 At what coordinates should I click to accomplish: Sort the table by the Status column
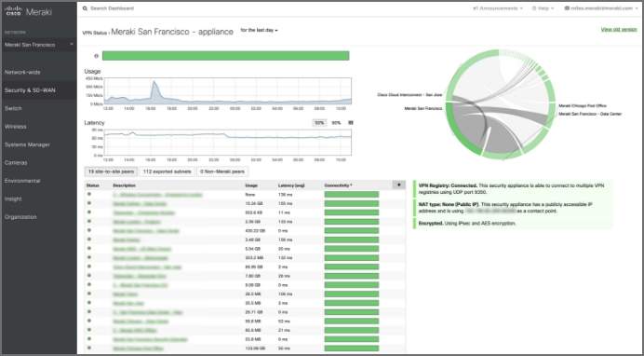point(92,185)
